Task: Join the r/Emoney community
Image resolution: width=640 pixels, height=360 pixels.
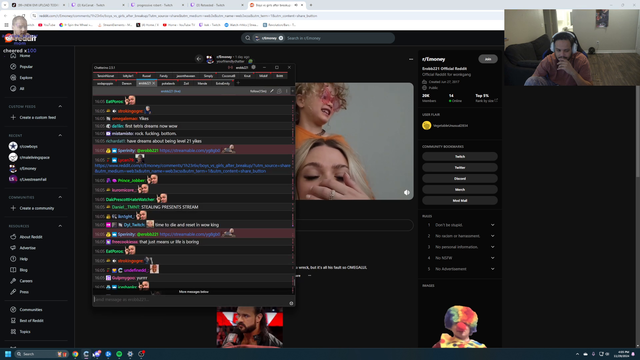Action: pyautogui.click(x=488, y=59)
